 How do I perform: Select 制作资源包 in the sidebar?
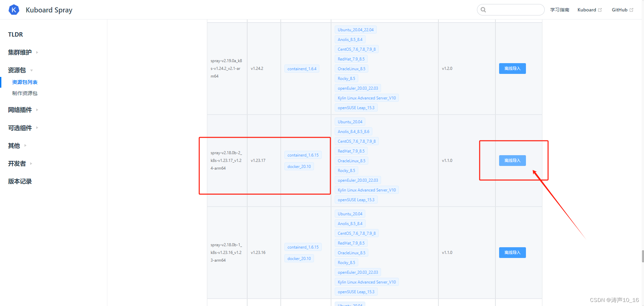[x=25, y=93]
